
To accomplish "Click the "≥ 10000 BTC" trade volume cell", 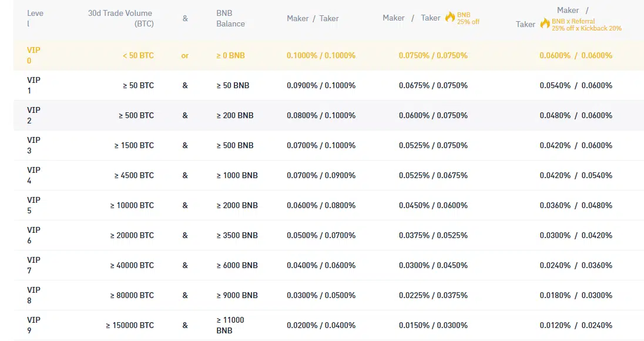I will point(132,205).
